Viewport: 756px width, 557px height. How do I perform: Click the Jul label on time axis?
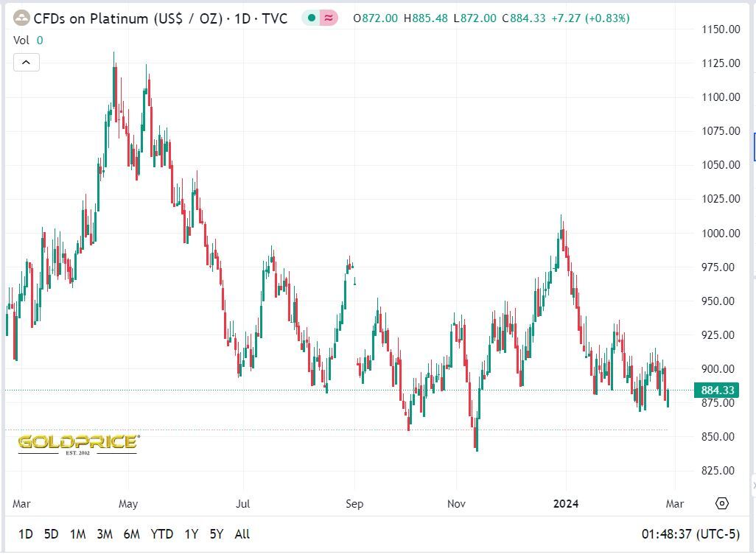243,503
